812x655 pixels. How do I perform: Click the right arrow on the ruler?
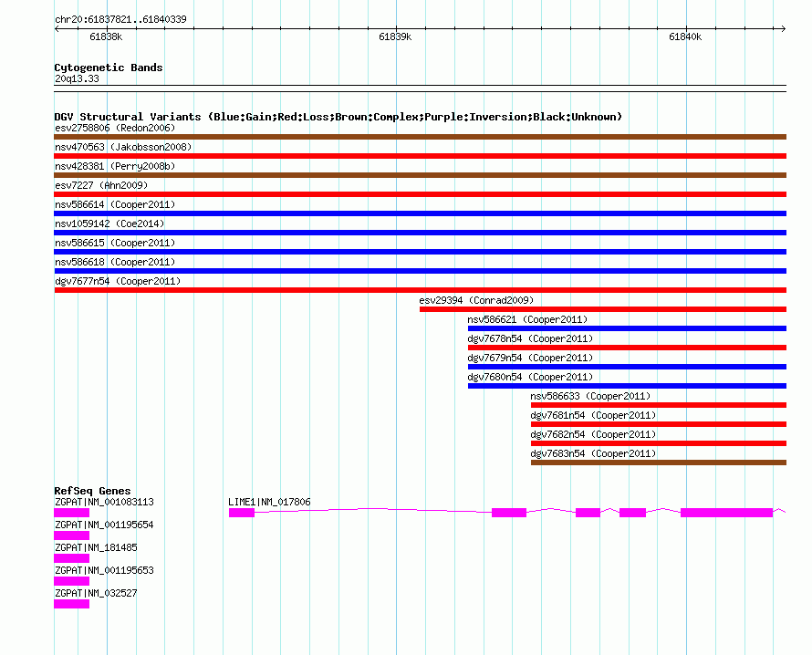click(x=784, y=29)
